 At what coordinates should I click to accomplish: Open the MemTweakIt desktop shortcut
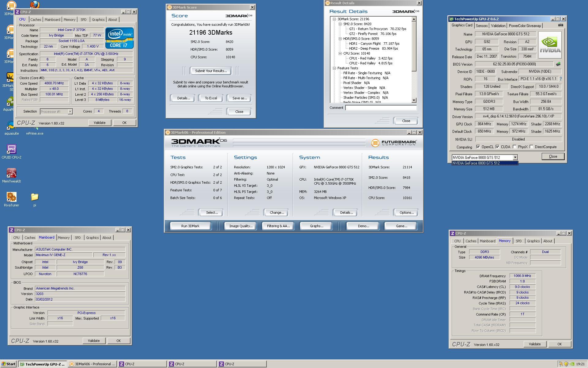point(12,176)
